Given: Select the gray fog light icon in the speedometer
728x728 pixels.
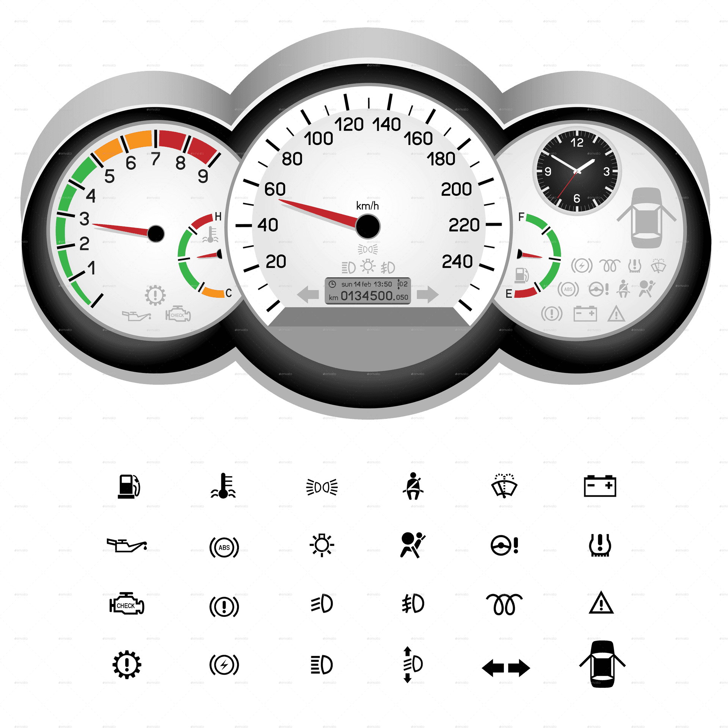Looking at the screenshot, I should (388, 267).
